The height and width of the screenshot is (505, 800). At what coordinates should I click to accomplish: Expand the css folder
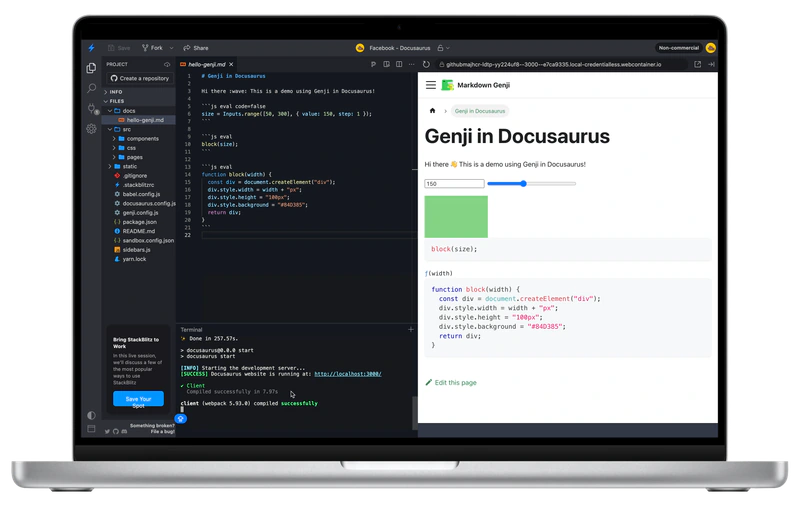point(139,148)
